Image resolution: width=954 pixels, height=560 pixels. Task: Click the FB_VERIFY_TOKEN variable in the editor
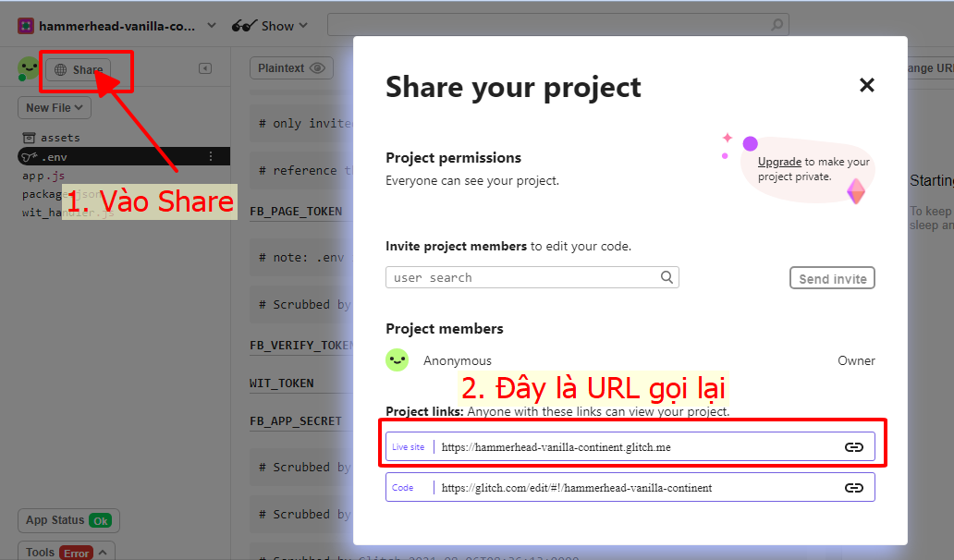tap(301, 346)
